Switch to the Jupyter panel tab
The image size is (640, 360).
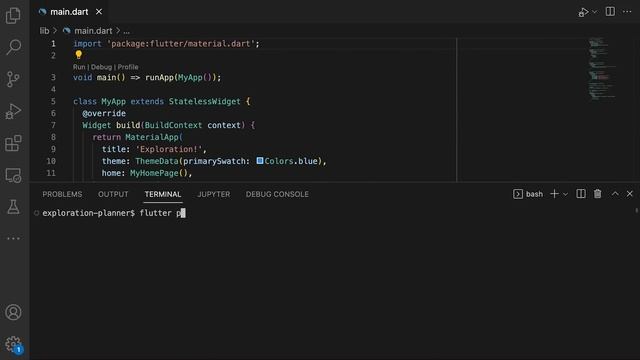pos(213,194)
